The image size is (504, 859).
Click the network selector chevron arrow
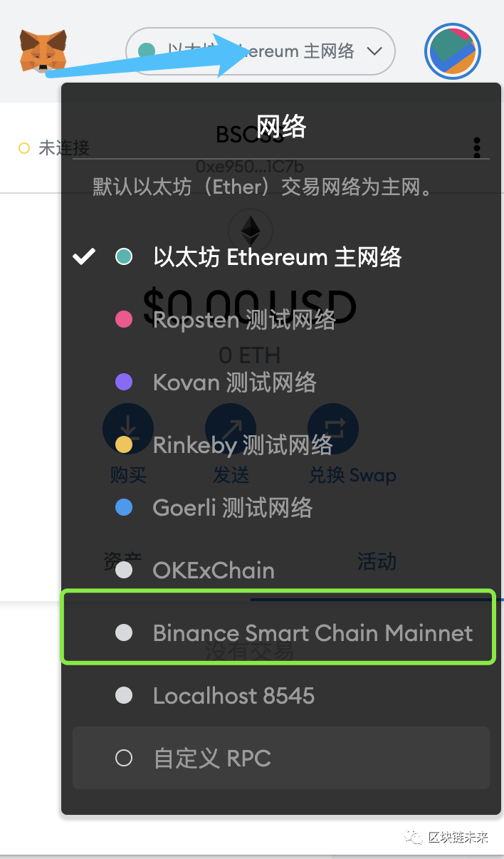pyautogui.click(x=374, y=51)
